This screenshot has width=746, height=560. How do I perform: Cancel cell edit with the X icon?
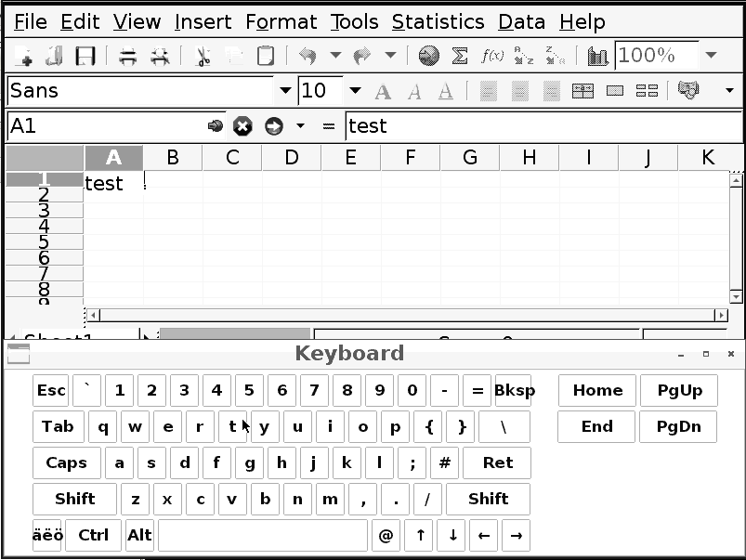pyautogui.click(x=242, y=126)
